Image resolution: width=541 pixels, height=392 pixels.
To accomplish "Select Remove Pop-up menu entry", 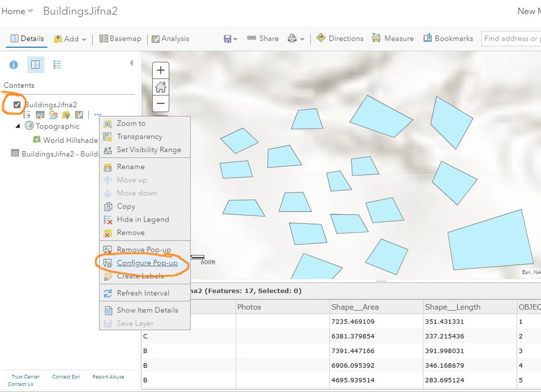I will tap(145, 250).
